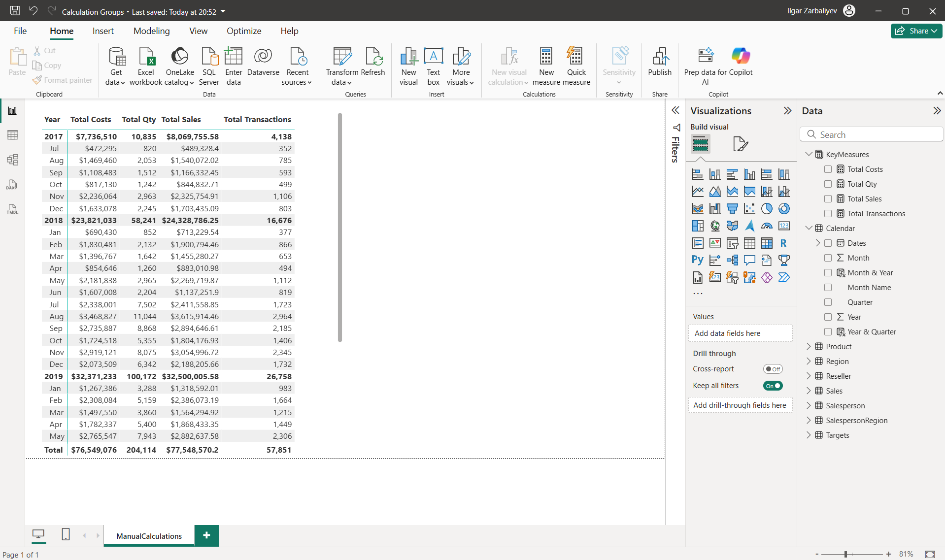Toggle Cross-report drill through switch
The image size is (945, 560).
pyautogui.click(x=773, y=369)
